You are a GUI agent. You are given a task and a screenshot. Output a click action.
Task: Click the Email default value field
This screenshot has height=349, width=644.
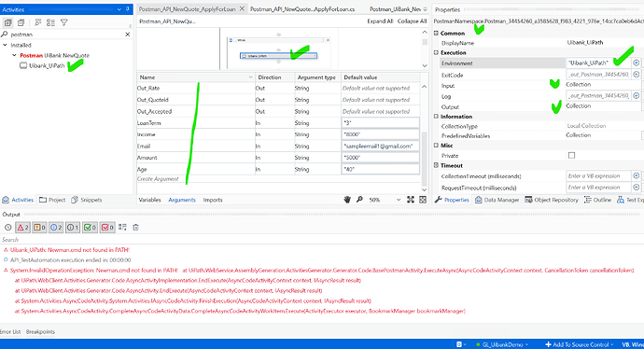pos(380,147)
